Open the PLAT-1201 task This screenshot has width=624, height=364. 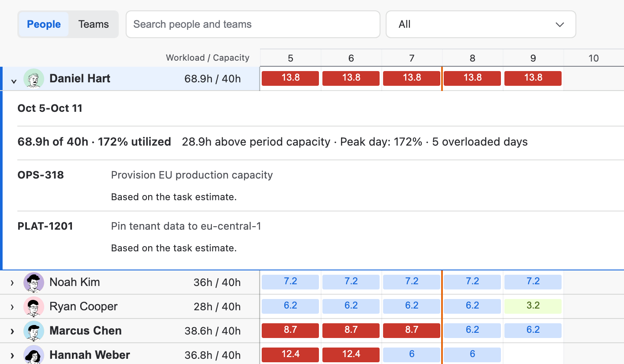45,226
